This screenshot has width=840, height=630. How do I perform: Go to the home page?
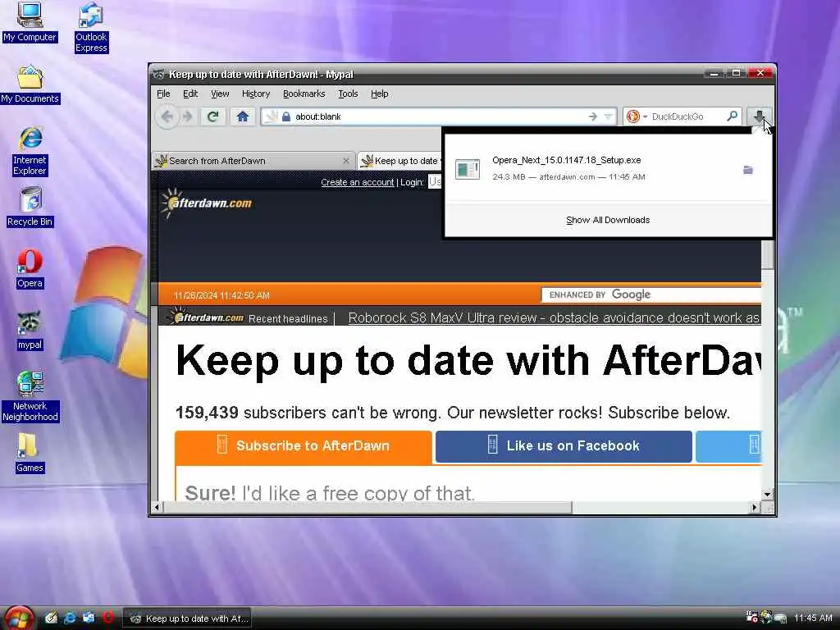click(x=243, y=116)
